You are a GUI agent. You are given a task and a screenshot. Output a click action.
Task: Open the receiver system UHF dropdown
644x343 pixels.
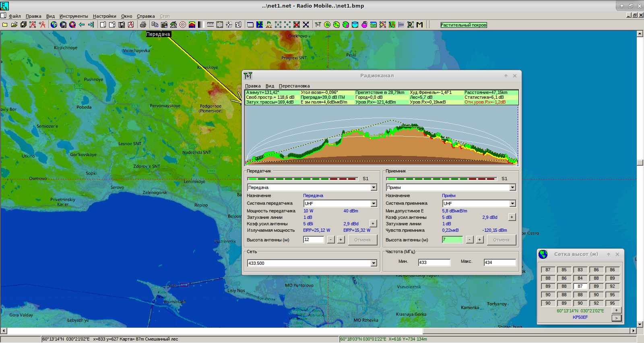click(x=512, y=204)
